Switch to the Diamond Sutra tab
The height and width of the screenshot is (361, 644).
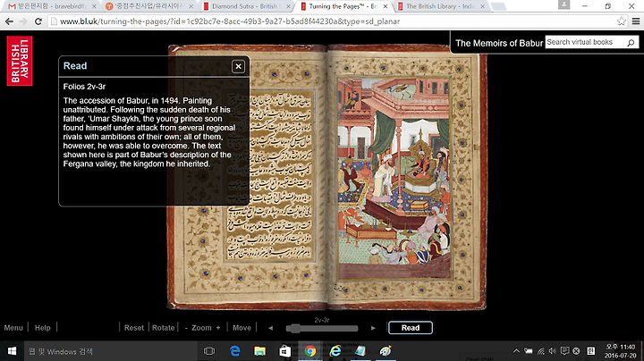246,6
